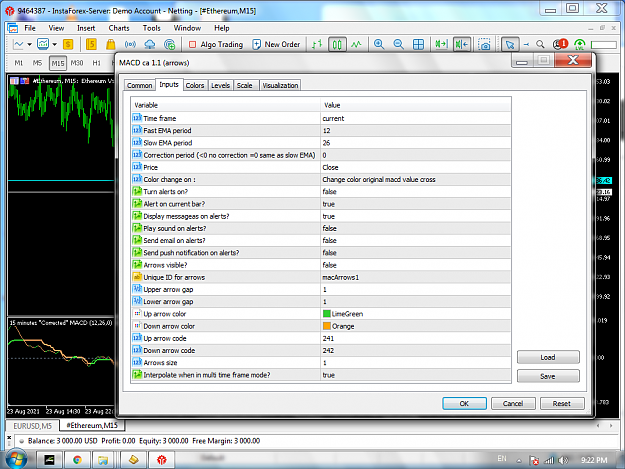Open the Price value 'Close' dropdown
625x469 pixels.
[x=416, y=167]
